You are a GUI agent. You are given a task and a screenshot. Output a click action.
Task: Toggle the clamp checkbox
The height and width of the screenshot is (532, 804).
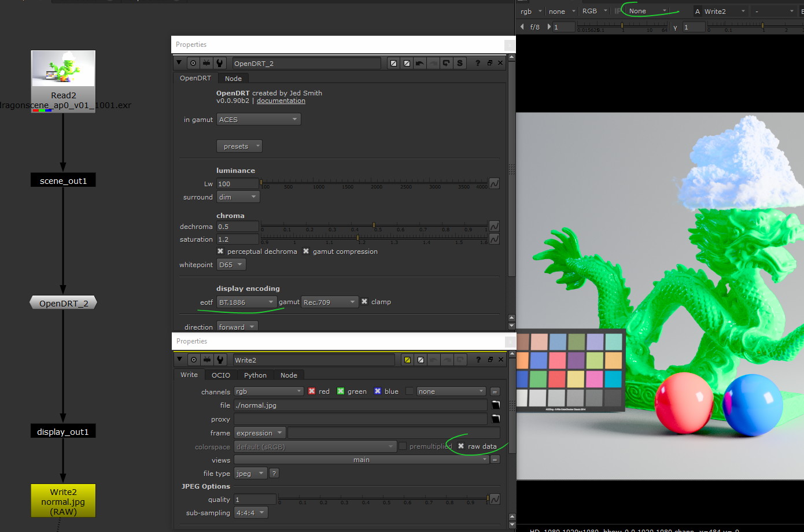coord(364,301)
